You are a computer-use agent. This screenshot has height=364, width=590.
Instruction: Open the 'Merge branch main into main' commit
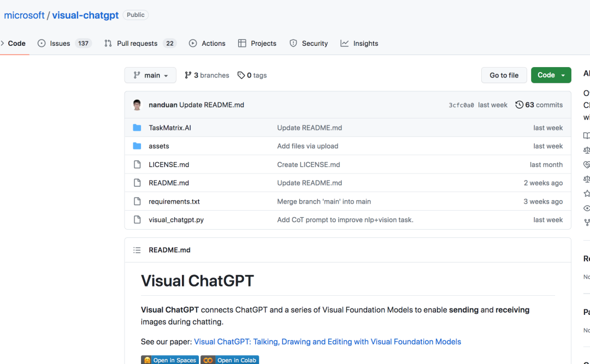tap(323, 201)
